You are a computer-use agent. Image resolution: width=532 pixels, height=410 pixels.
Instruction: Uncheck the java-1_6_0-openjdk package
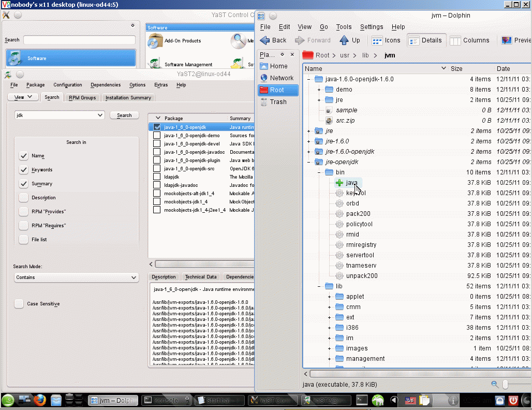click(x=157, y=127)
